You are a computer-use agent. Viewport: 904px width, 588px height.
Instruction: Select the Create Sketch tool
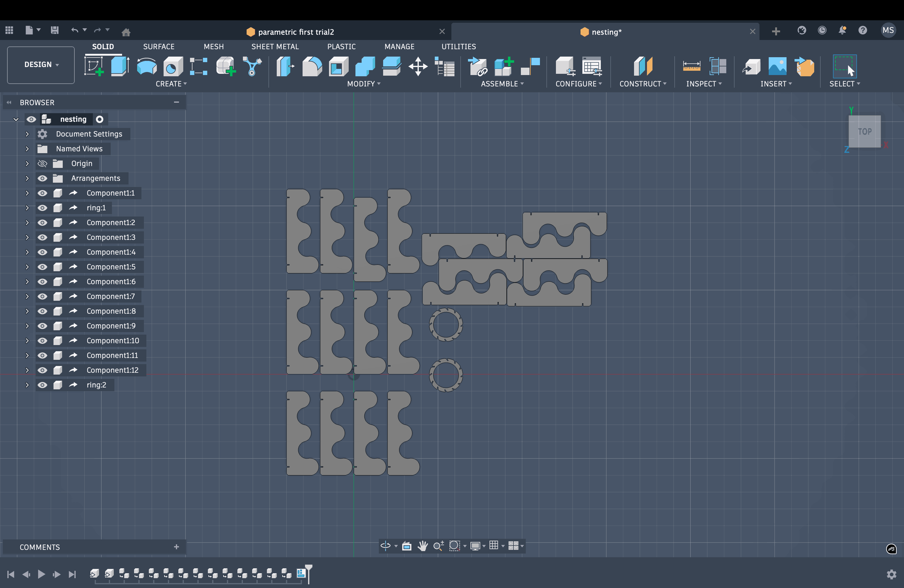coord(93,66)
